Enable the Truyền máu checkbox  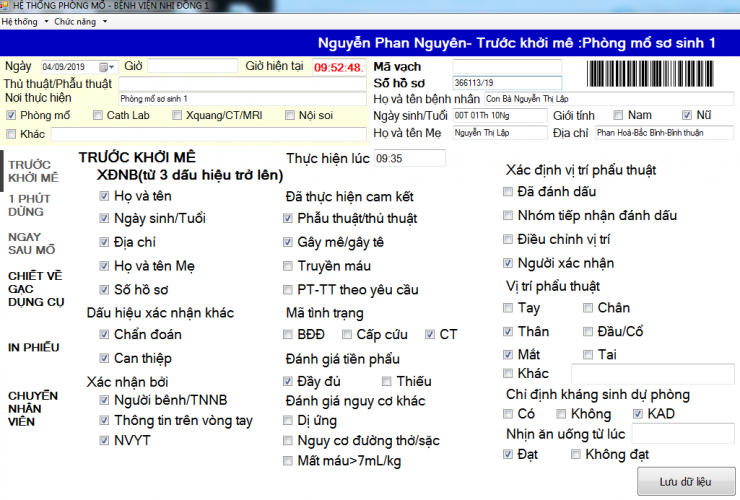point(289,266)
